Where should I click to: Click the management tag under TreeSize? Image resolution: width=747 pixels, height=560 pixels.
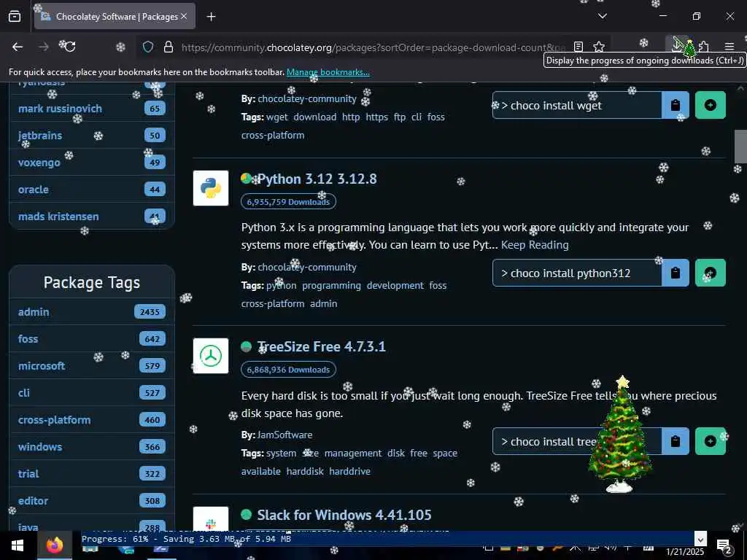click(x=353, y=454)
